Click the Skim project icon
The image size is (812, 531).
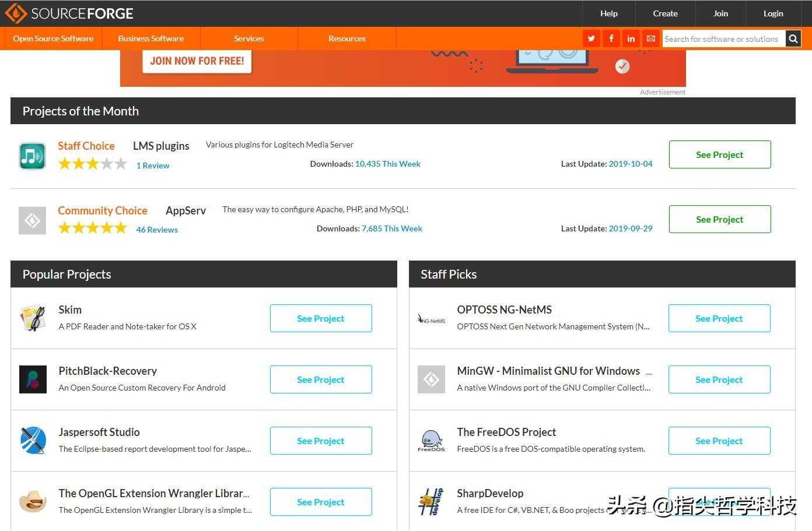pos(33,318)
